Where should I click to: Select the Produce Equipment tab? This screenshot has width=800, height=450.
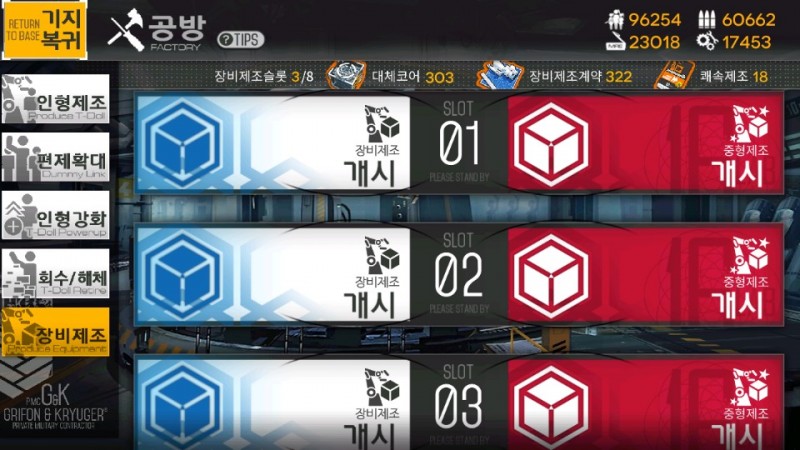click(x=56, y=331)
